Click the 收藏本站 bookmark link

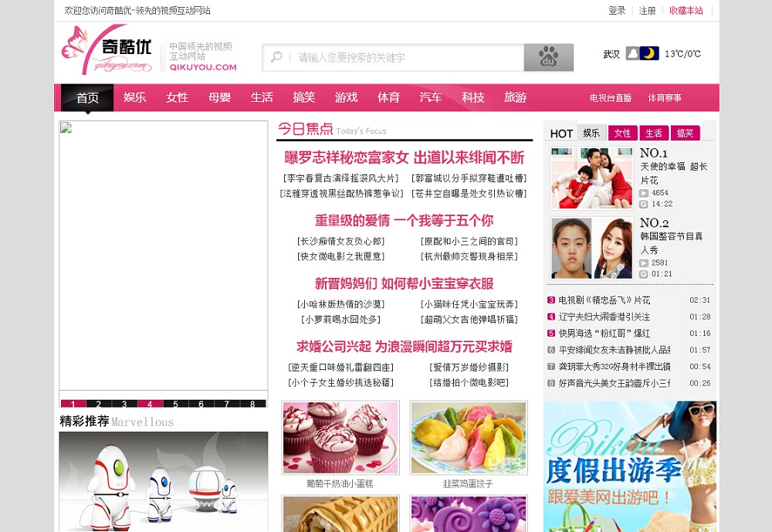[686, 10]
